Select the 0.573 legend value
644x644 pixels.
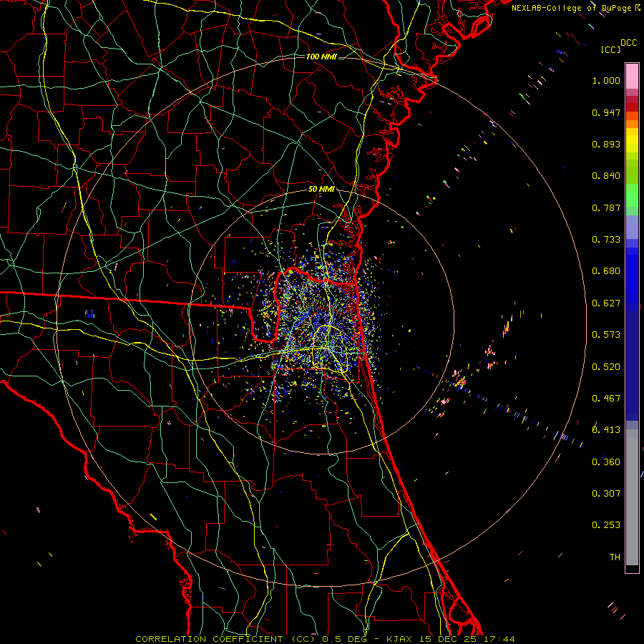[x=606, y=335]
